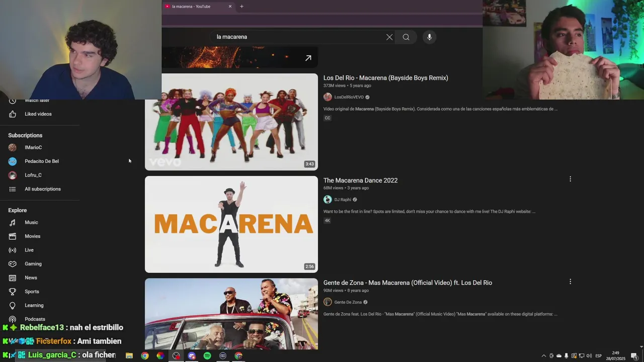Viewport: 644px width, 362px height.
Task: Click the magnifier search button
Action: (406, 37)
